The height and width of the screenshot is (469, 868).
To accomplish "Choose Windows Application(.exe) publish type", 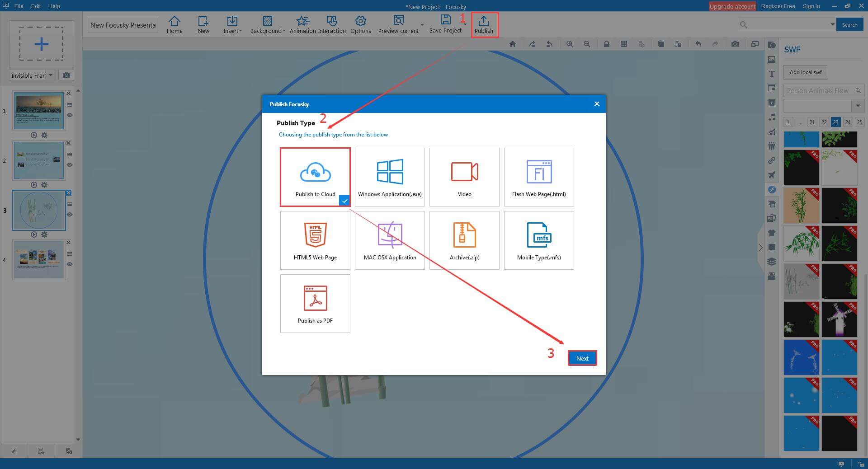I will 390,177.
